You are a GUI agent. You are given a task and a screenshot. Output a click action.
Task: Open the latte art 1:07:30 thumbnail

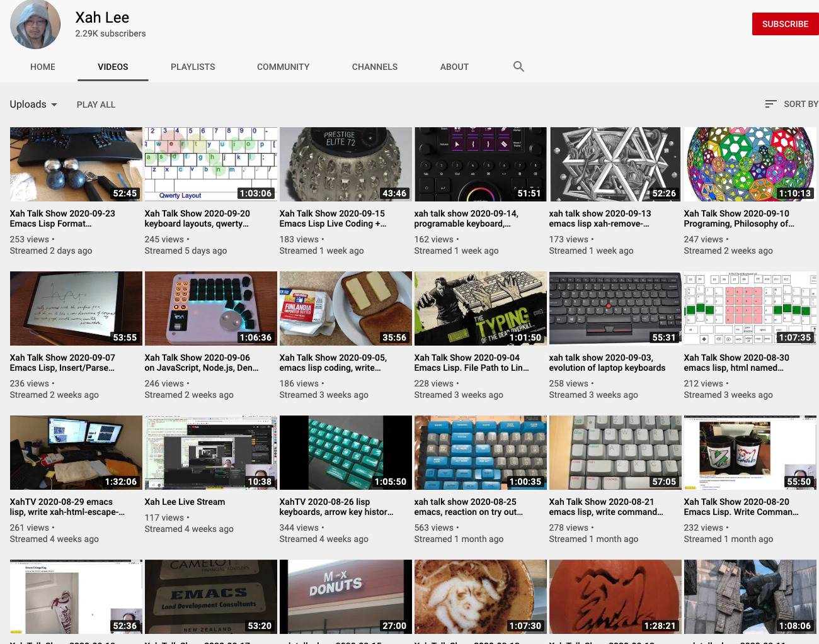pyautogui.click(x=481, y=597)
